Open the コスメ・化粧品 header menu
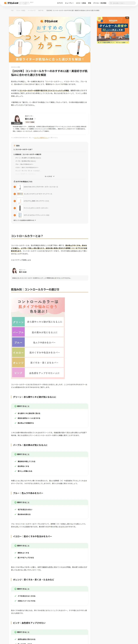Screen dimensions: 138x644 (x=81, y=3)
